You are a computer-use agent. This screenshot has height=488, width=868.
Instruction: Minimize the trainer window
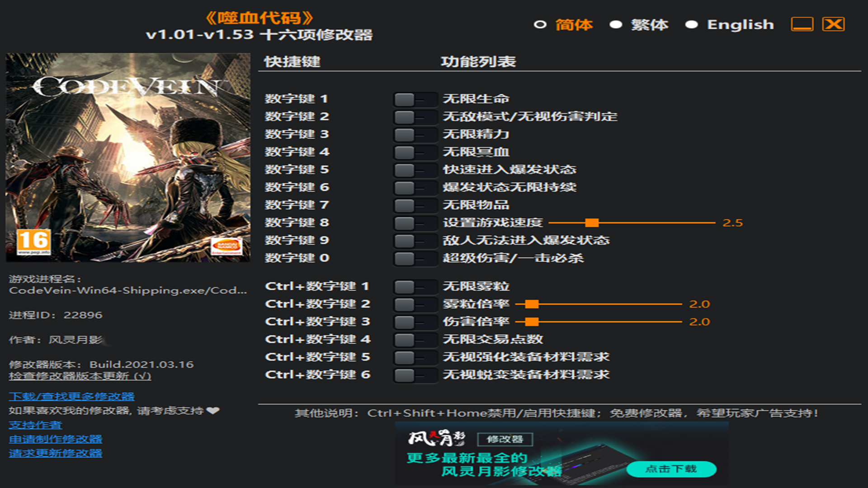[802, 24]
